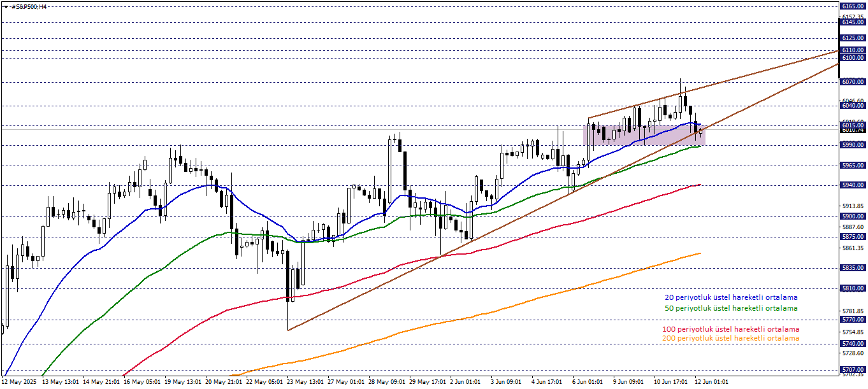Viewport: 868px width, 389px height.
Task: Select the purple shaded consolidation rectangle
Action: (x=644, y=134)
